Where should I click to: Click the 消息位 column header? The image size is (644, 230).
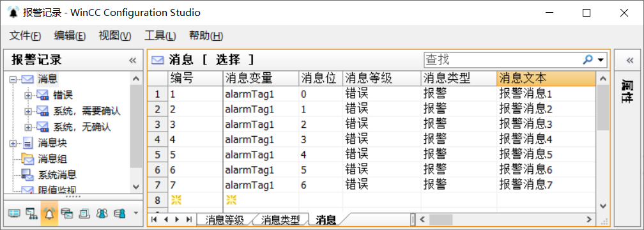click(x=321, y=78)
